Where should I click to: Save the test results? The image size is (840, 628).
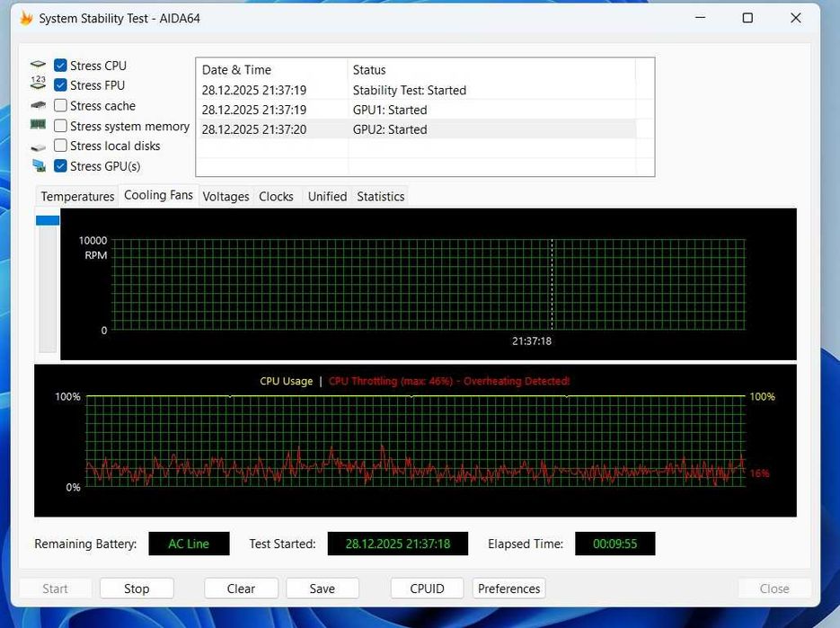pos(322,588)
